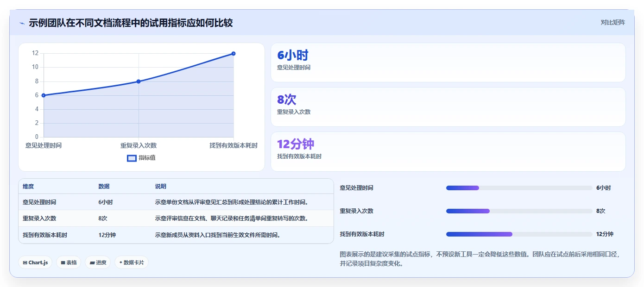Toggle the 指标值 legend swatch in chart
Image resolution: width=644 pixels, height=287 pixels.
click(x=132, y=158)
